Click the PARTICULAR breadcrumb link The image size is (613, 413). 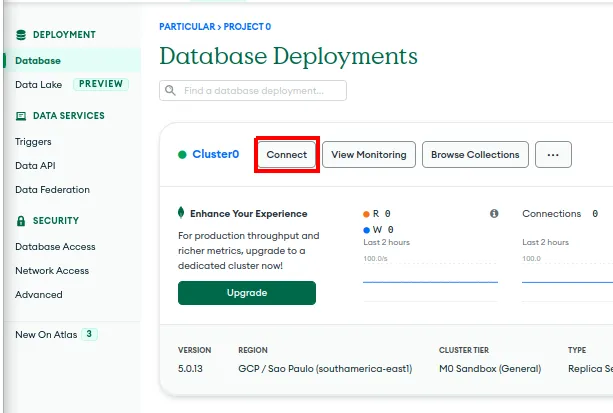187,27
